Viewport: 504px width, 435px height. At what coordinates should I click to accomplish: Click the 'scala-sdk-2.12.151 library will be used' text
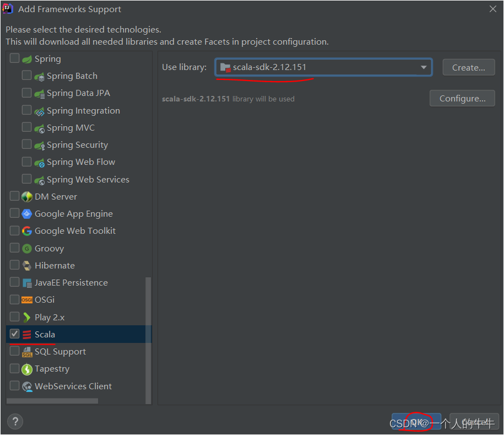click(228, 99)
